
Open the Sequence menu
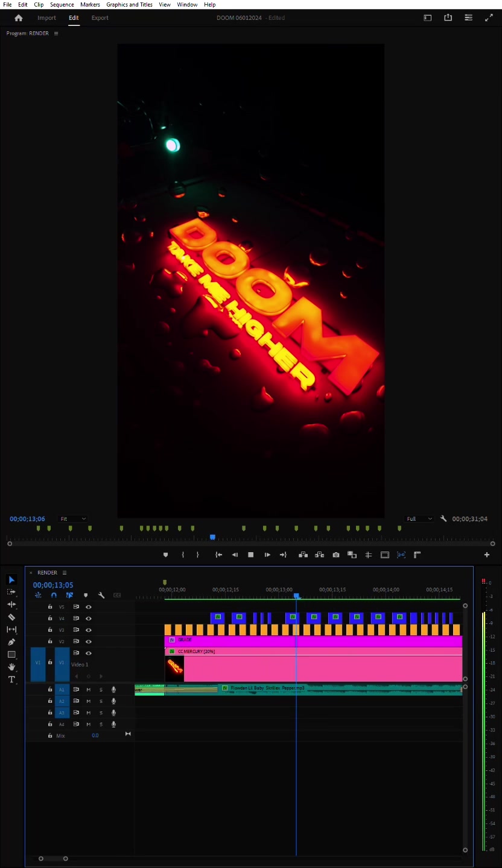coord(62,4)
